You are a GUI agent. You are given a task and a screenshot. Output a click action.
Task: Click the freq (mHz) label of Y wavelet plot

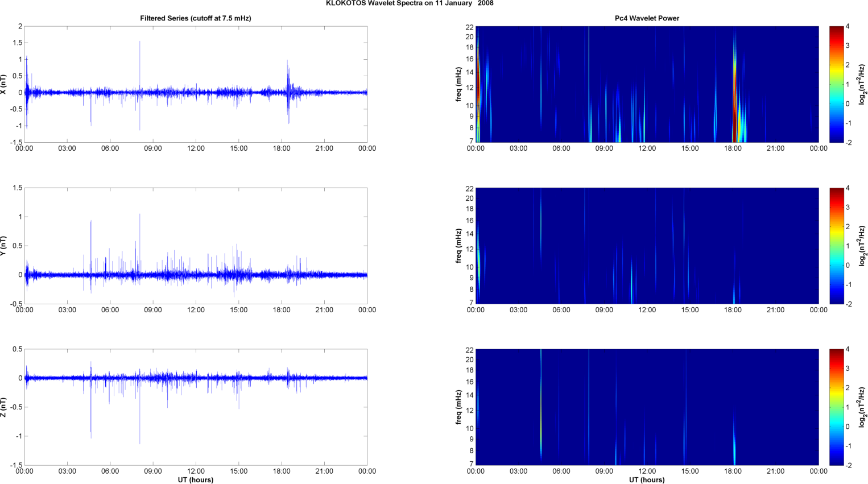pos(458,246)
